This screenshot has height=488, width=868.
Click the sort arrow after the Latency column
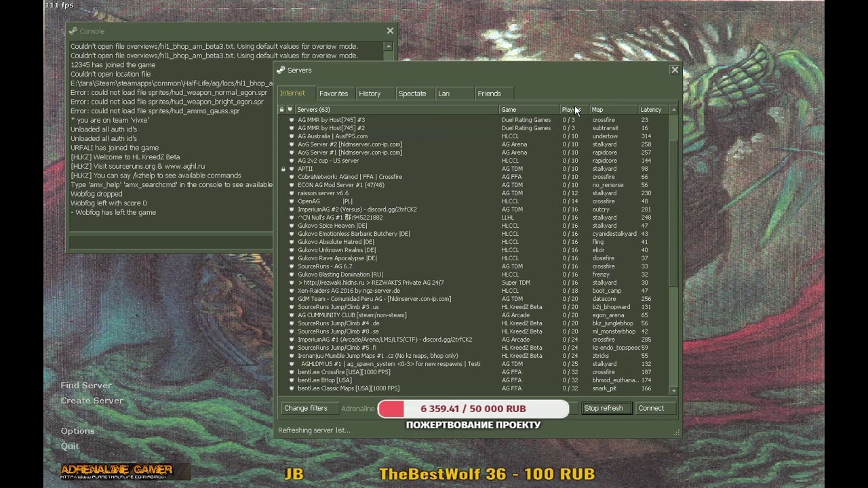pyautogui.click(x=673, y=109)
